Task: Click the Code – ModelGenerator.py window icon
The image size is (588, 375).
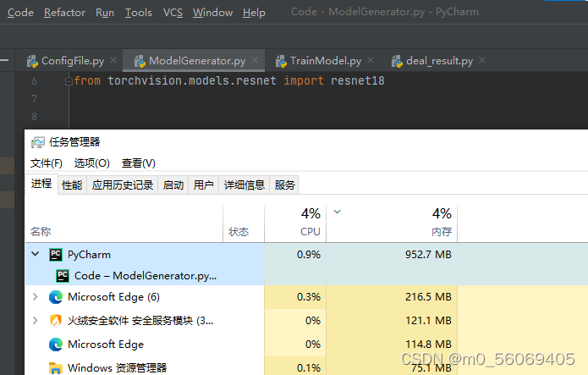Action: [63, 276]
